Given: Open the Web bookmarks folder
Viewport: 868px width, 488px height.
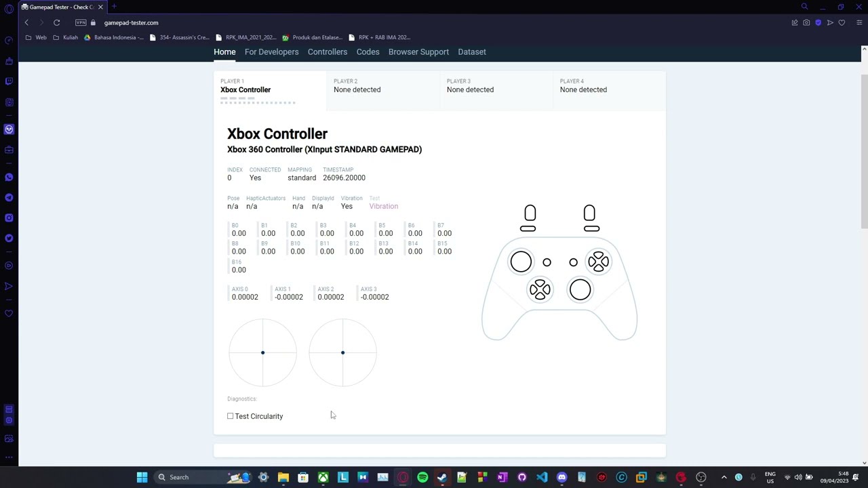Looking at the screenshot, I should pos(37,37).
